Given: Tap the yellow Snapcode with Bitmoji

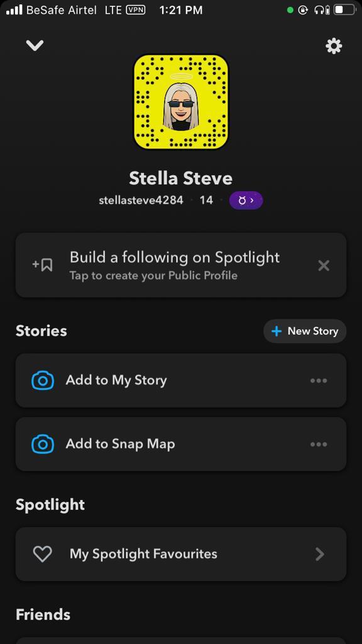Looking at the screenshot, I should click(x=181, y=102).
